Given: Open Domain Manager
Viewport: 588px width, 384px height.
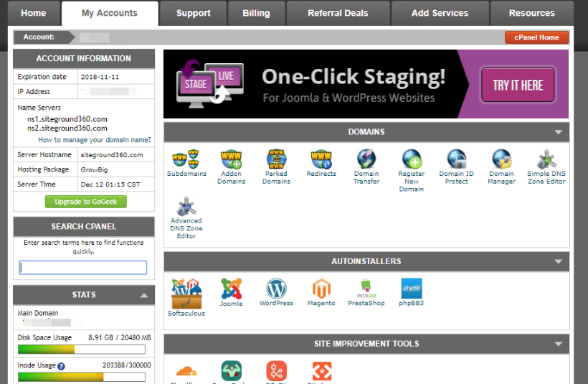Looking at the screenshot, I should [x=501, y=167].
